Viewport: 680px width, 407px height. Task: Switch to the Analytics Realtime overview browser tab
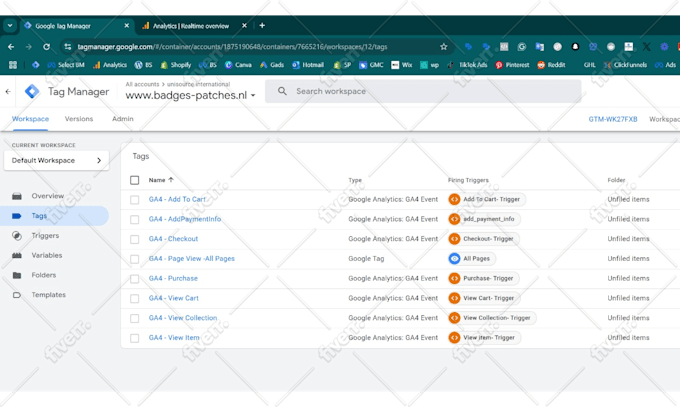pos(191,26)
